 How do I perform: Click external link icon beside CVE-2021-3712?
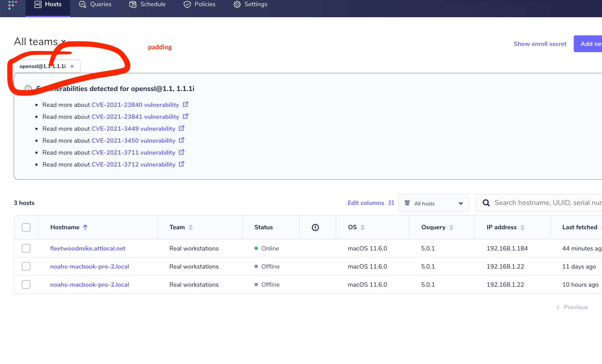click(182, 164)
